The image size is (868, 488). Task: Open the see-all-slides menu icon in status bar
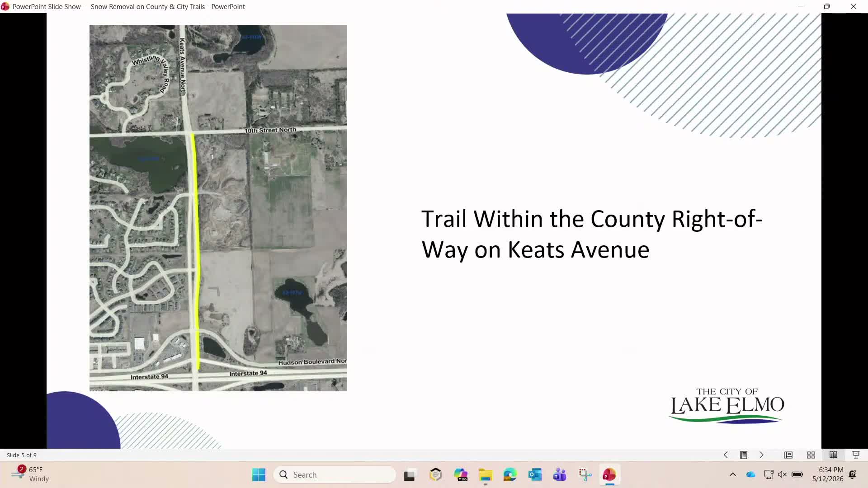coord(743,455)
